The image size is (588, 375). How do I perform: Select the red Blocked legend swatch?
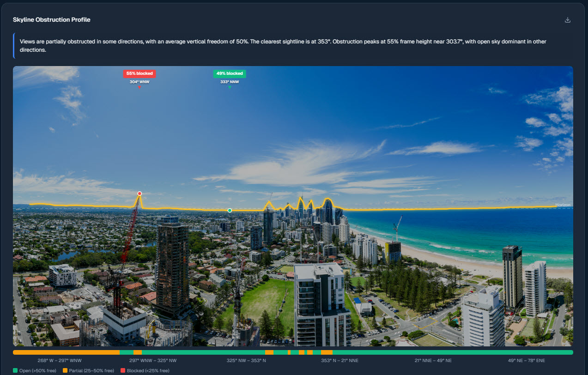(x=123, y=370)
